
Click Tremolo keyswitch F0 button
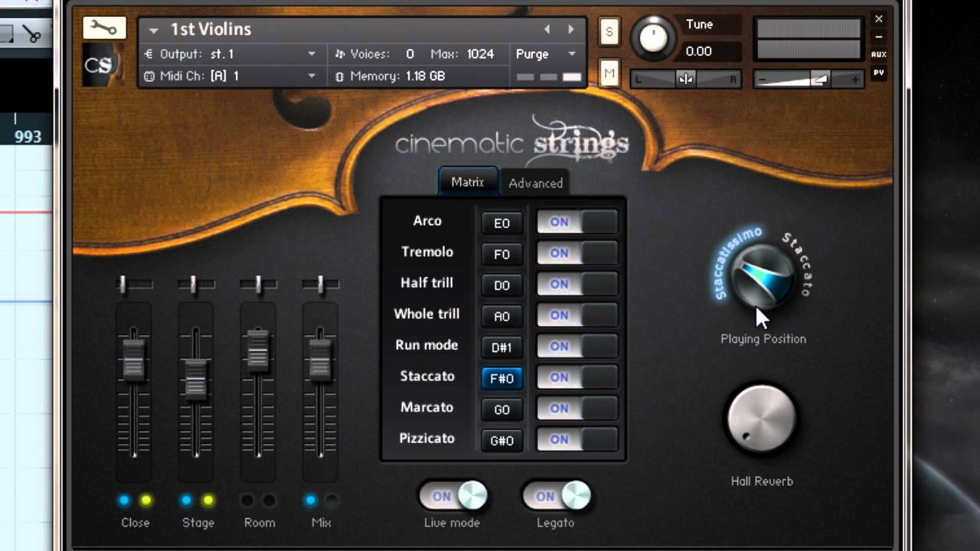pos(501,254)
